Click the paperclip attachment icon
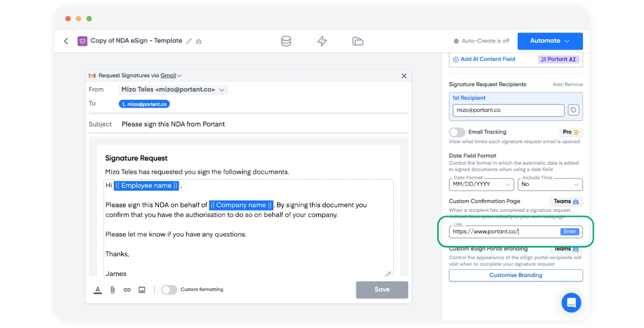Viewport: 644px width, 328px height. (x=113, y=290)
